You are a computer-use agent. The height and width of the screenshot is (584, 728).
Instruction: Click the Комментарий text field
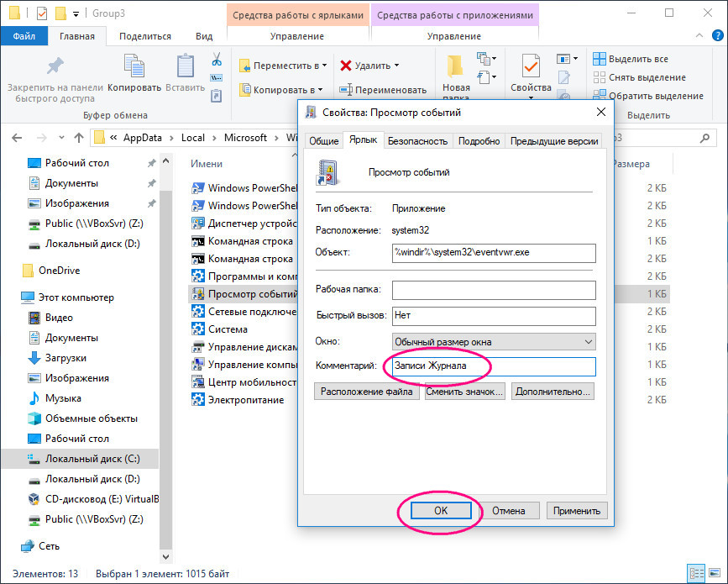(x=494, y=366)
